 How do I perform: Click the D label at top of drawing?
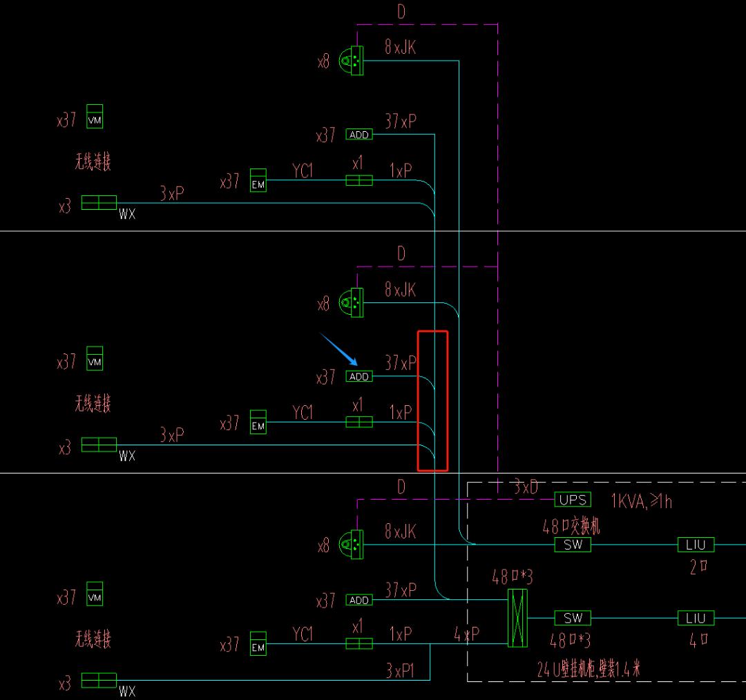(401, 12)
